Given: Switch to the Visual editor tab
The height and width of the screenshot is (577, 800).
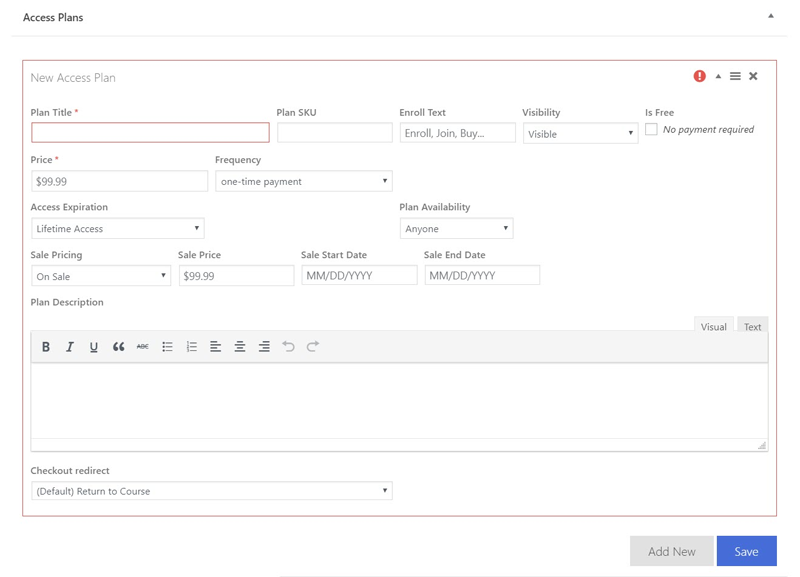Looking at the screenshot, I should [713, 326].
